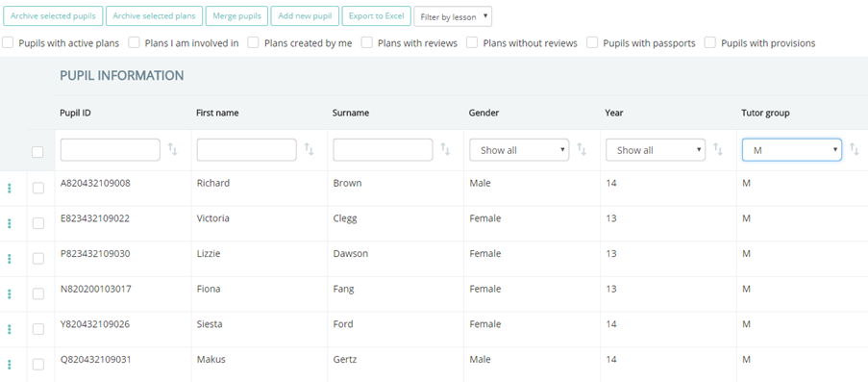
Task: Click first name Lizzie
Action: point(209,253)
